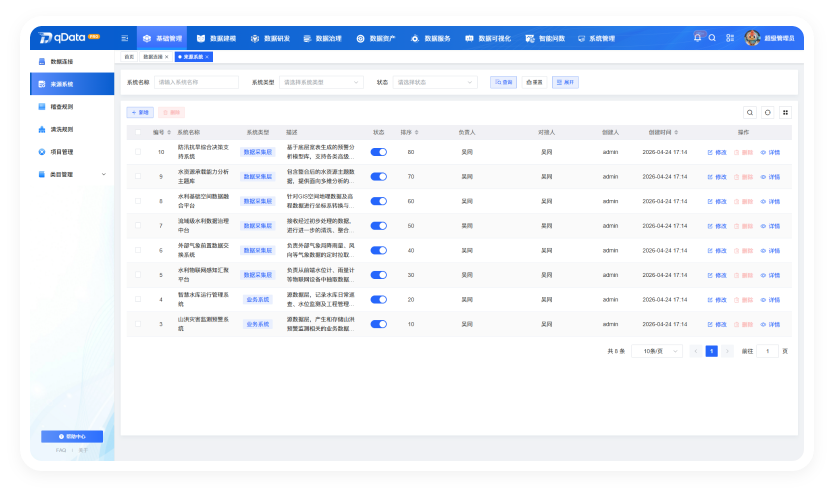Click the header search magnifier icon
The width and height of the screenshot is (834, 495).
712,38
